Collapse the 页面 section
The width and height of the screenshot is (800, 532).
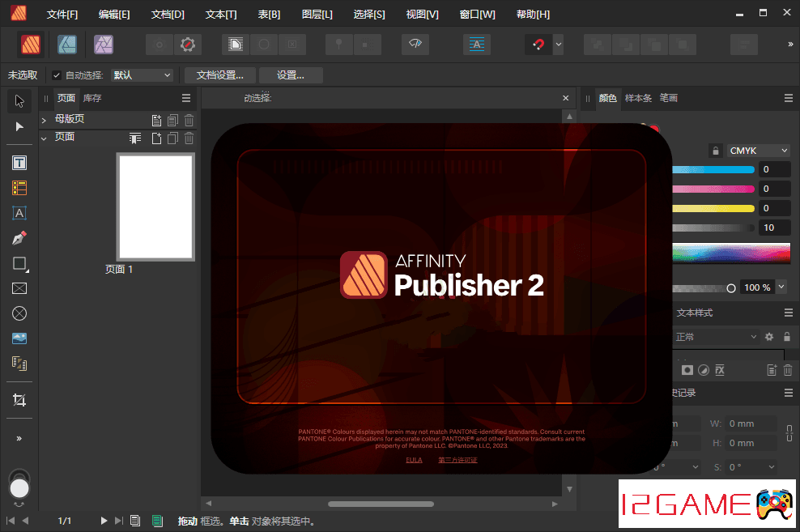point(44,138)
